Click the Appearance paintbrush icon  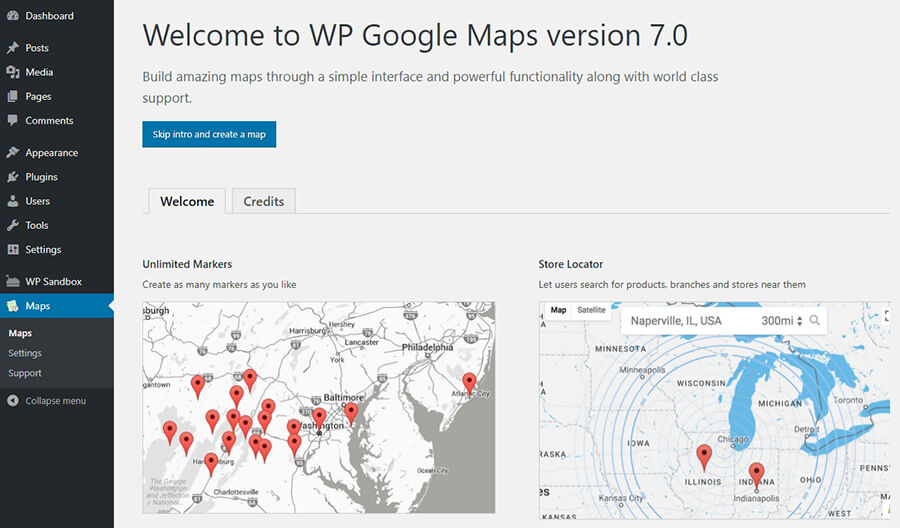[x=13, y=153]
